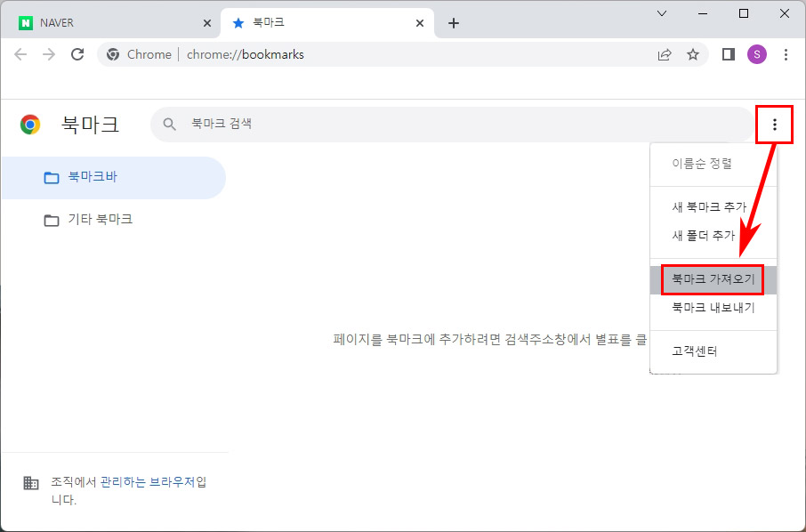Screen dimensions: 806x532
Task: Click the new tab plus button
Action: (454, 22)
